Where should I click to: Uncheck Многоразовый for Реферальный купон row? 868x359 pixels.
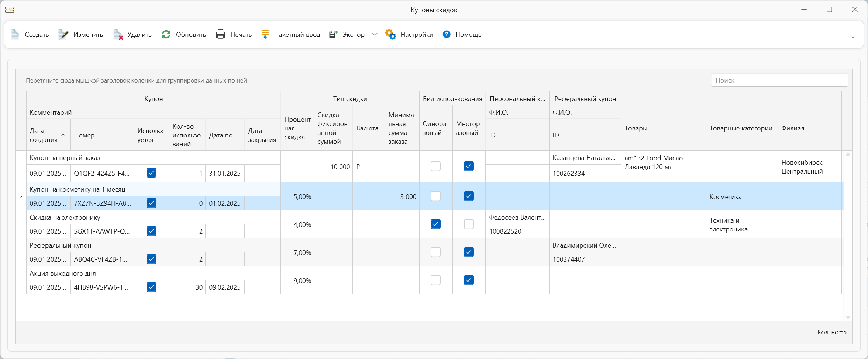coord(469,252)
